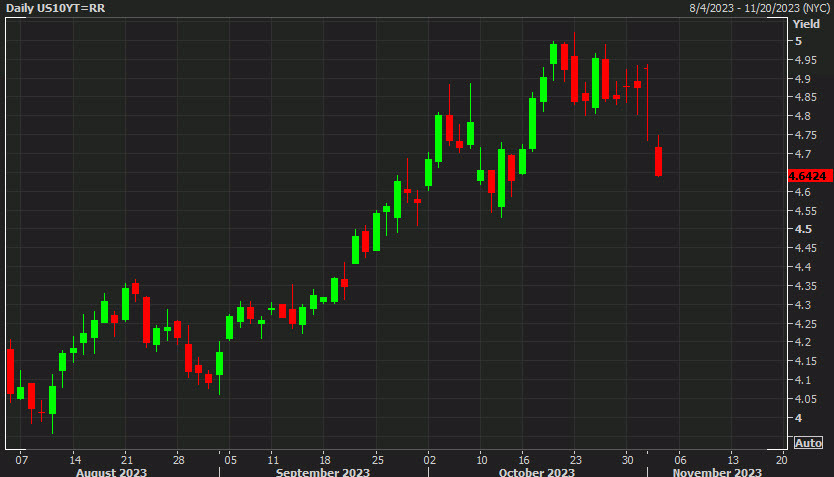Click the 30 date tick in October
This screenshot has width=834, height=477.
[x=628, y=460]
